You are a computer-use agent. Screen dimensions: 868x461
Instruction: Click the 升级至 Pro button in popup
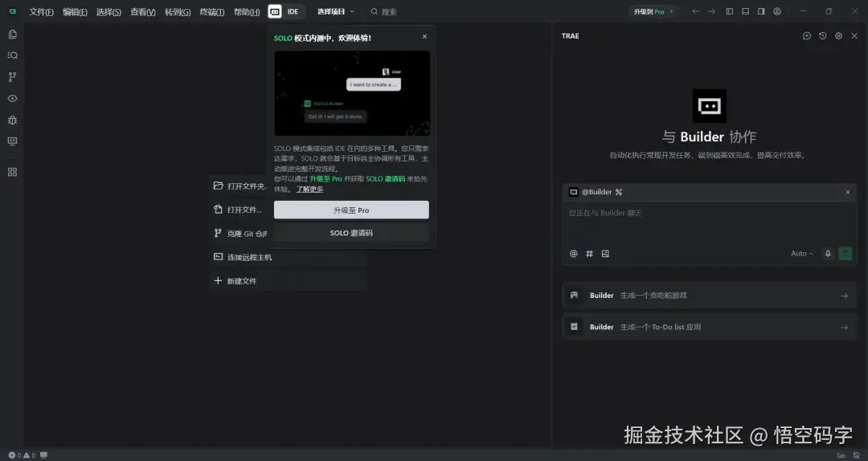coord(351,210)
